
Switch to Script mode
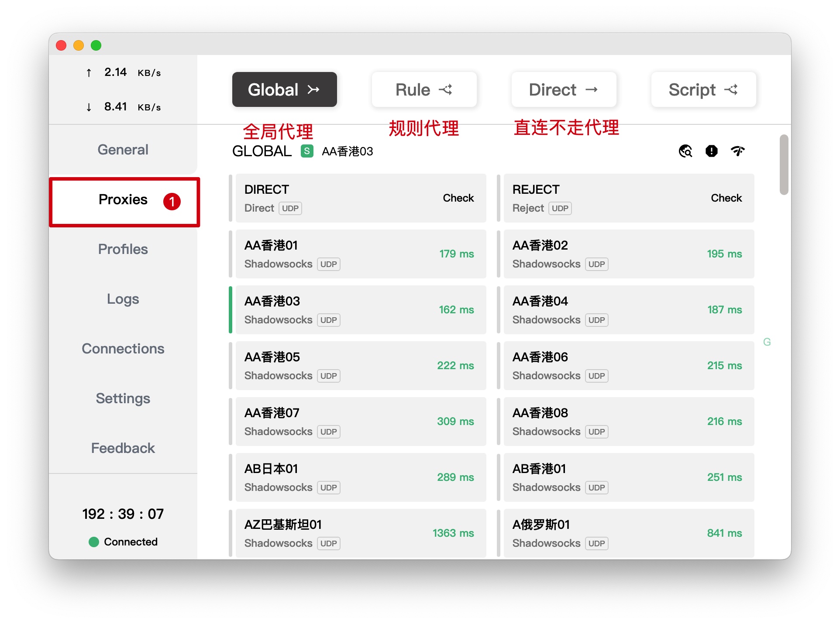click(x=703, y=89)
